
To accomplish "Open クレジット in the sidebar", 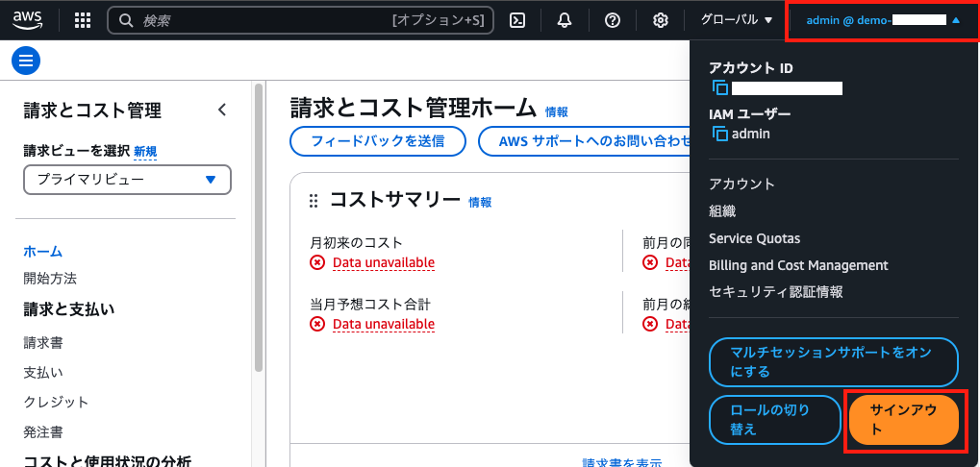I will pos(56,402).
